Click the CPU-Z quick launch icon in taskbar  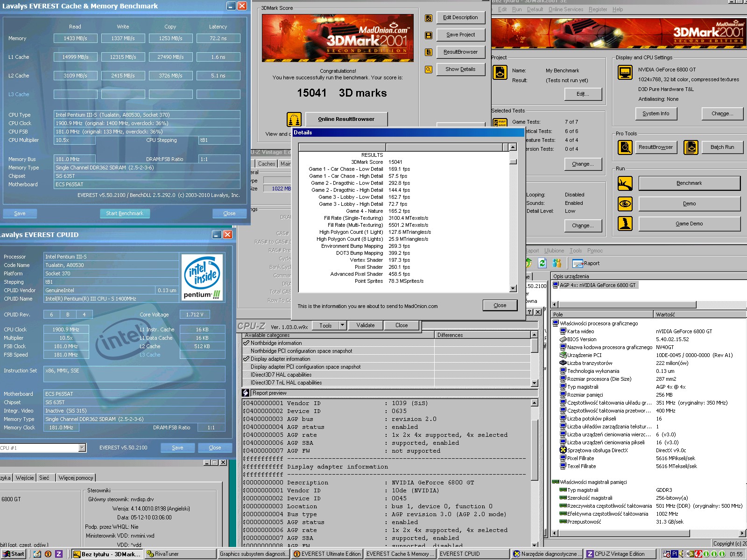pyautogui.click(x=59, y=554)
